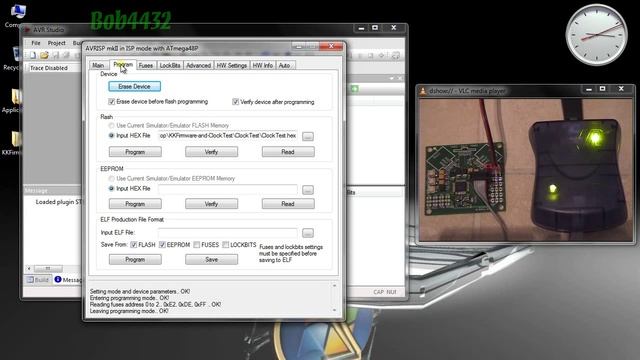Enable the FUSES save-from checkbox
640x360 pixels.
pos(197,244)
